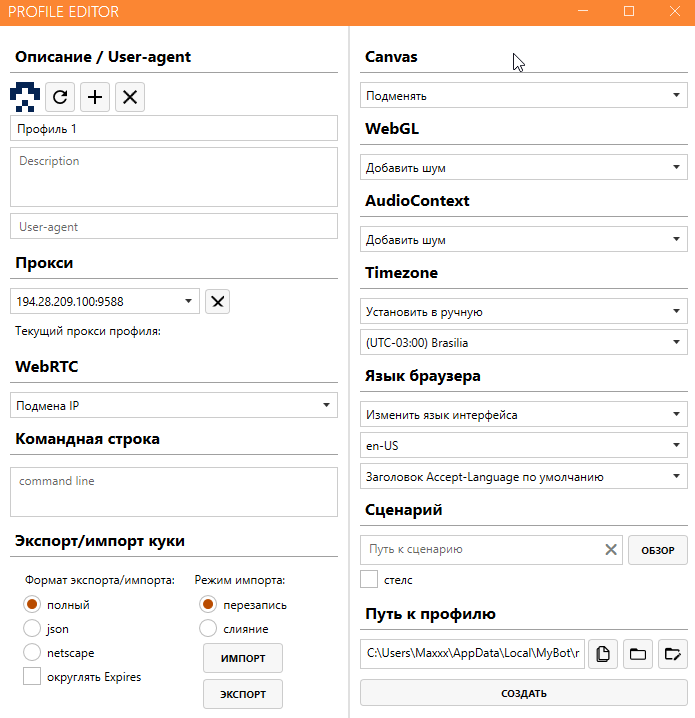Click the profile path field C:\Users\Maxxx

pyautogui.click(x=472, y=654)
